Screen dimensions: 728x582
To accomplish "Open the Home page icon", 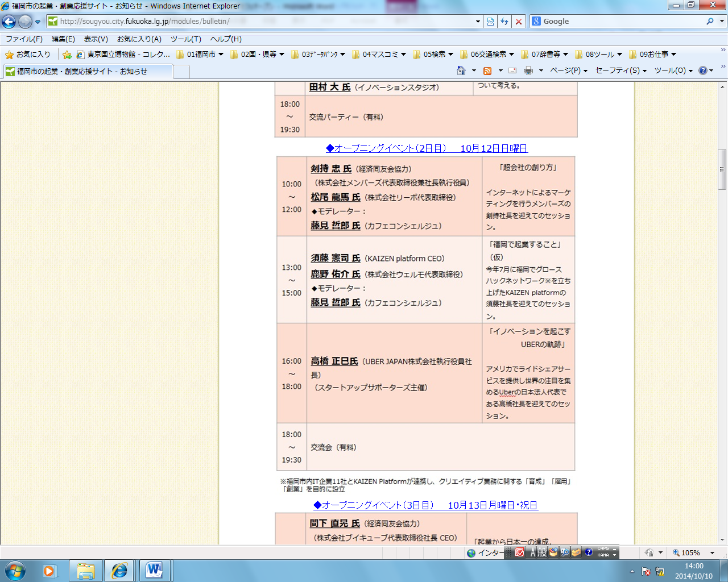I will 461,70.
